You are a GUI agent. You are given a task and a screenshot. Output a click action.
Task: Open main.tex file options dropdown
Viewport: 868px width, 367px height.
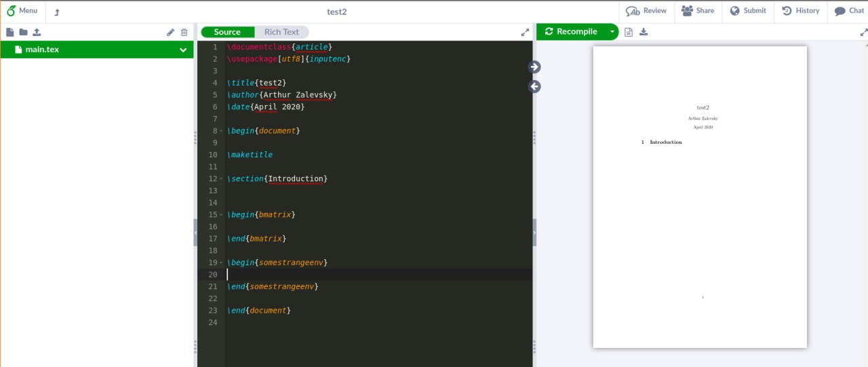click(183, 50)
